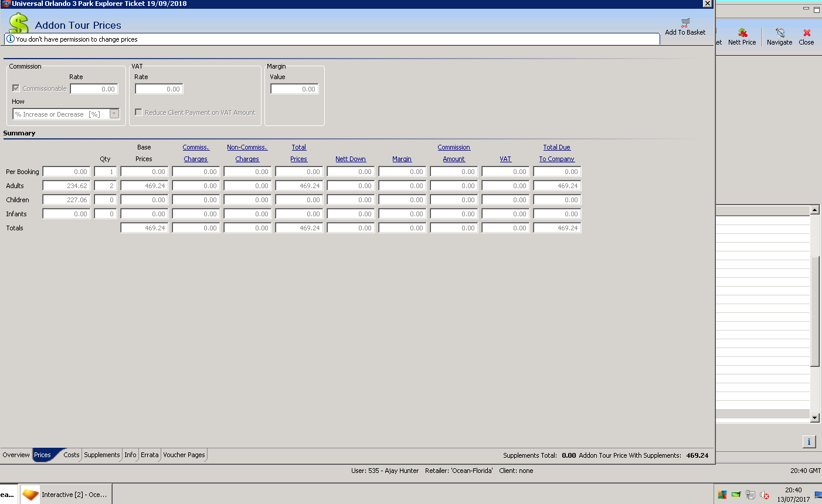Click the Totals Total Due To Company field
This screenshot has height=504, width=822.
click(557, 228)
